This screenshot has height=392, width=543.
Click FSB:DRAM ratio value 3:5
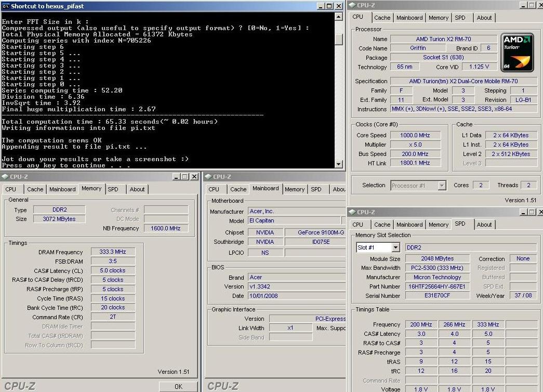[113, 262]
